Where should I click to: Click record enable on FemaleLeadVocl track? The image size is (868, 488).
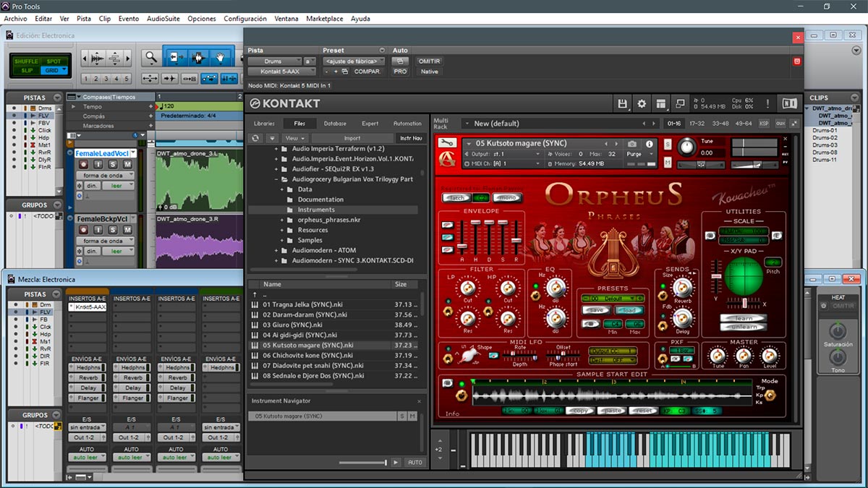84,165
